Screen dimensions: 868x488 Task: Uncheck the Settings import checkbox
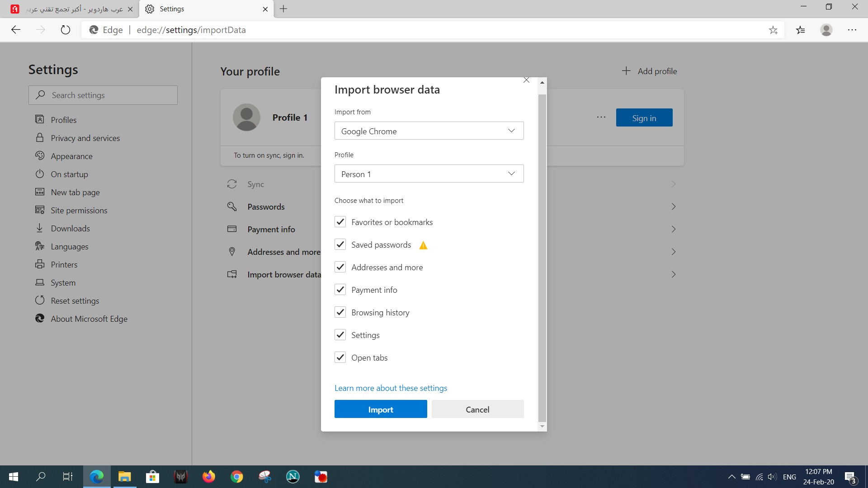click(340, 335)
